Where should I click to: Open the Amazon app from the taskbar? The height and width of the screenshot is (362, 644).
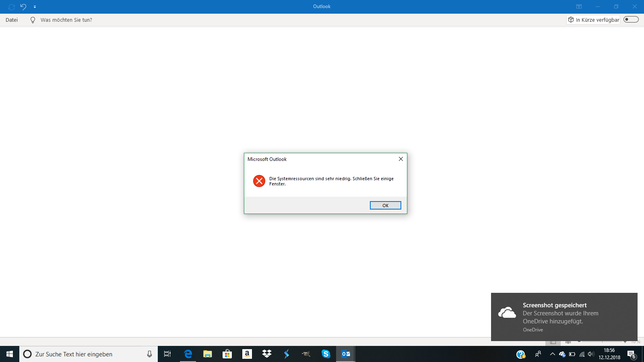(x=247, y=354)
